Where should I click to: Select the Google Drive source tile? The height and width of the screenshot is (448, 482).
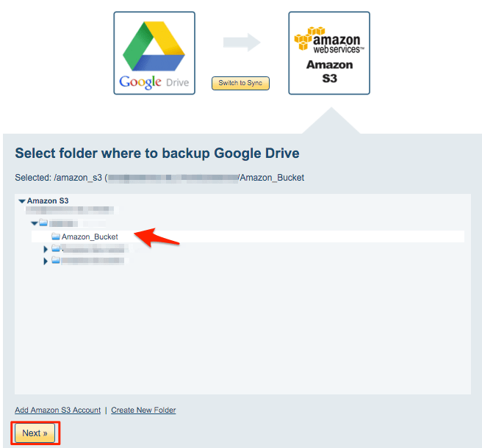click(154, 53)
